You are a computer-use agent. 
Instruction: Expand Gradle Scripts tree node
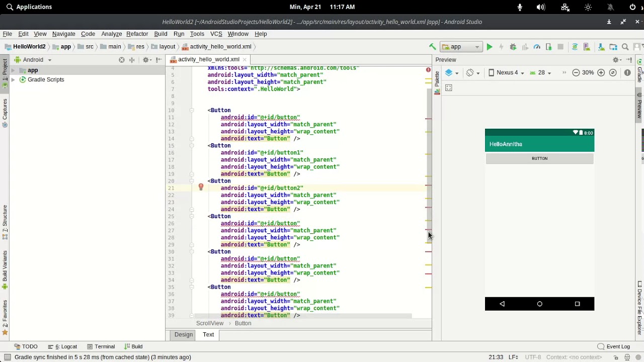point(13,80)
